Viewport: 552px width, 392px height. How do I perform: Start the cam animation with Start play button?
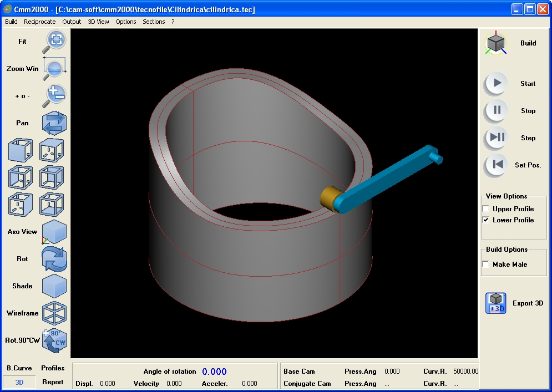[496, 84]
